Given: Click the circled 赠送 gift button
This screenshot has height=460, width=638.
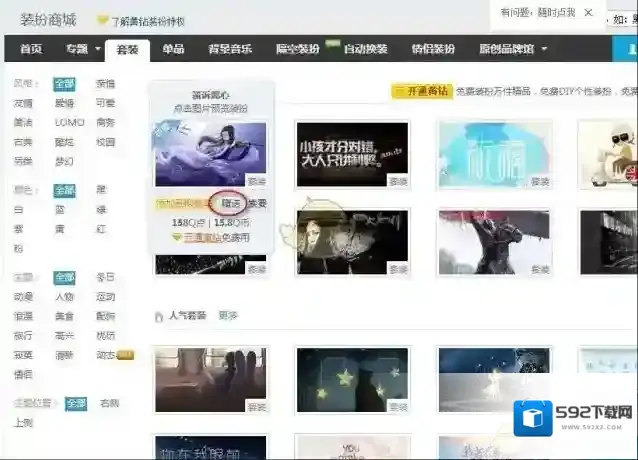Looking at the screenshot, I should (231, 203).
